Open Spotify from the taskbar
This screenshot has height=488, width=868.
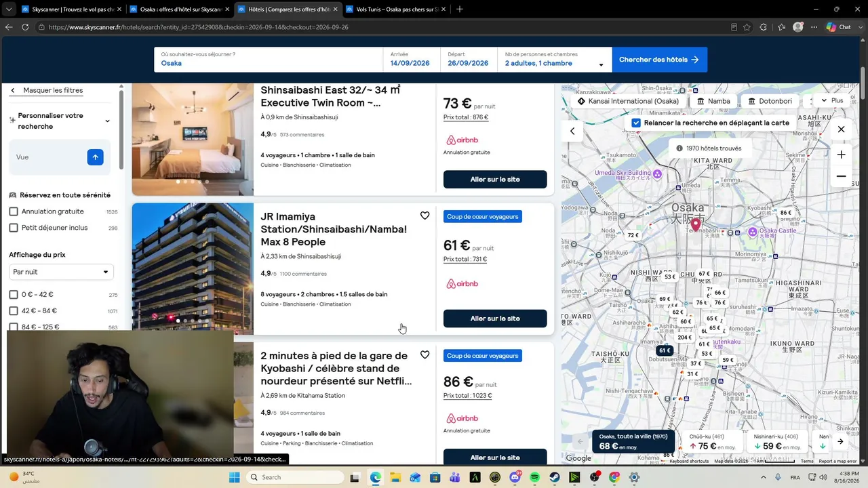(534, 477)
